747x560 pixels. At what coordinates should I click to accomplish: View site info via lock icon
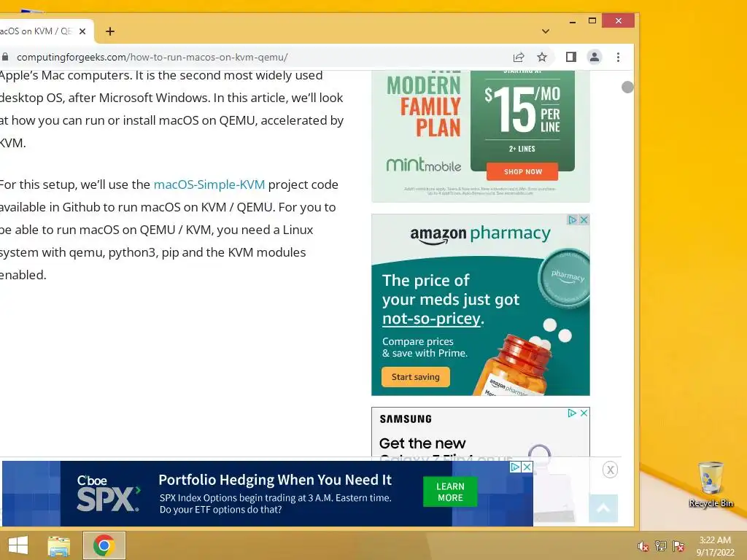pyautogui.click(x=5, y=57)
